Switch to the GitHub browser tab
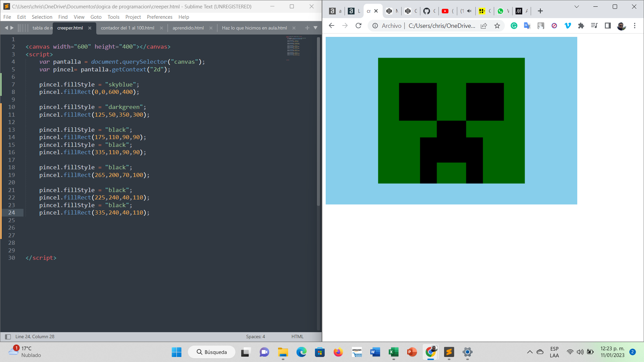This screenshot has width=644, height=362. [x=429, y=11]
